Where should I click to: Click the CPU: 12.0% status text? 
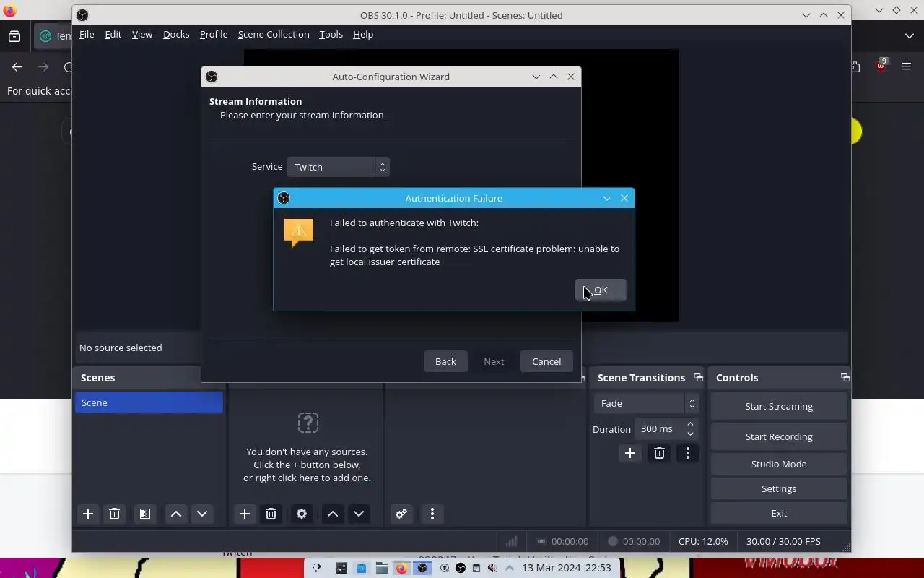tap(703, 541)
